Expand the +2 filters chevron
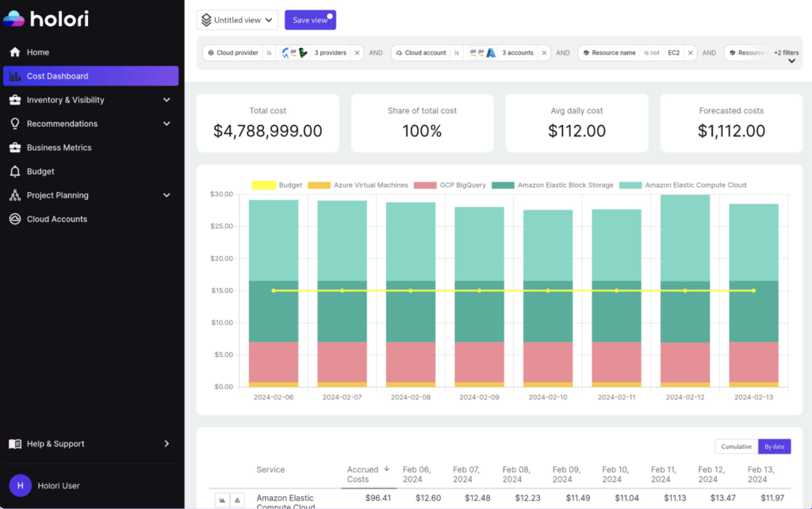Viewport: 812px width, 509px height. pyautogui.click(x=791, y=61)
